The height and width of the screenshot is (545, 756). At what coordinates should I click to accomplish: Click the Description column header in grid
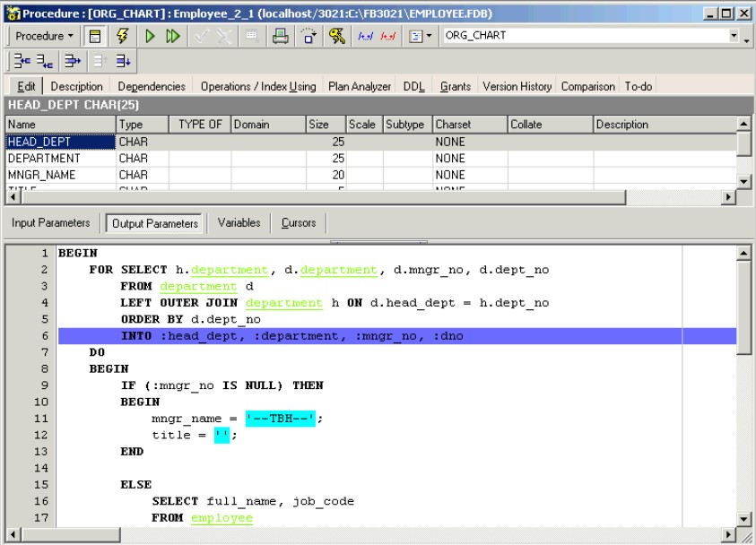coord(665,125)
